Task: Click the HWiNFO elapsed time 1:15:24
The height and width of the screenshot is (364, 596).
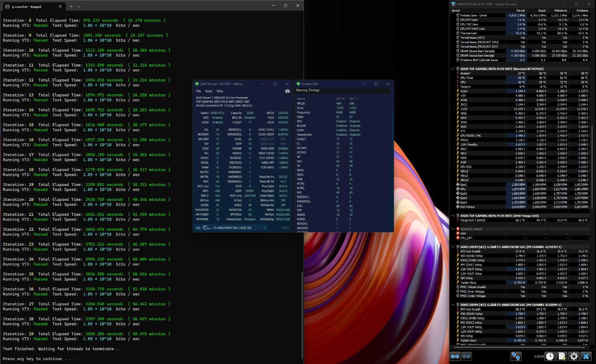Action: tap(539, 357)
